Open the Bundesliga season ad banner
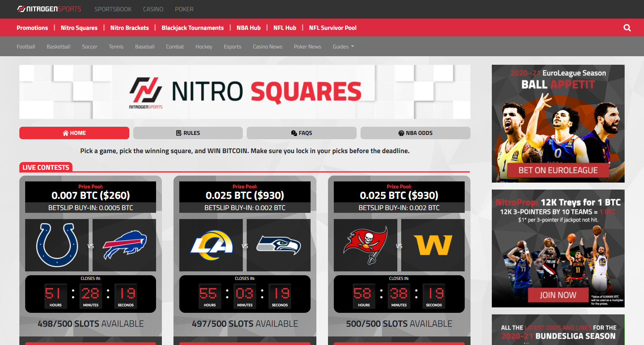 pyautogui.click(x=558, y=329)
